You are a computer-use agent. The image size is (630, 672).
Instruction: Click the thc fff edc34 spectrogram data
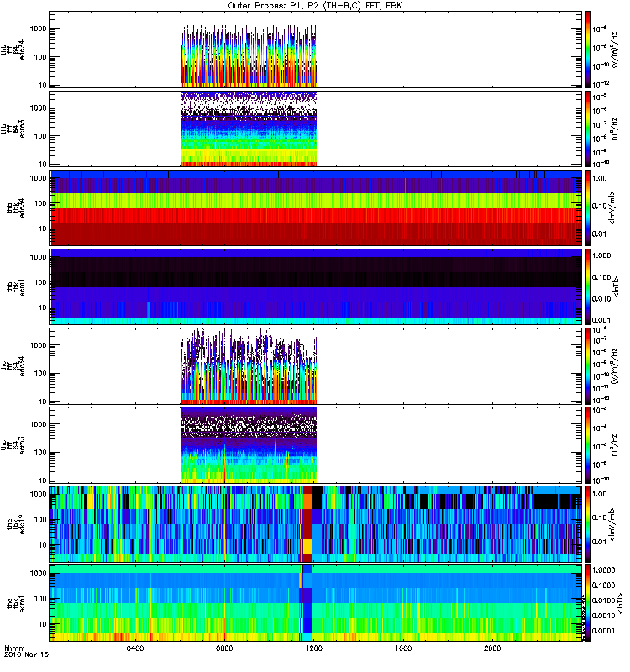coord(249,366)
